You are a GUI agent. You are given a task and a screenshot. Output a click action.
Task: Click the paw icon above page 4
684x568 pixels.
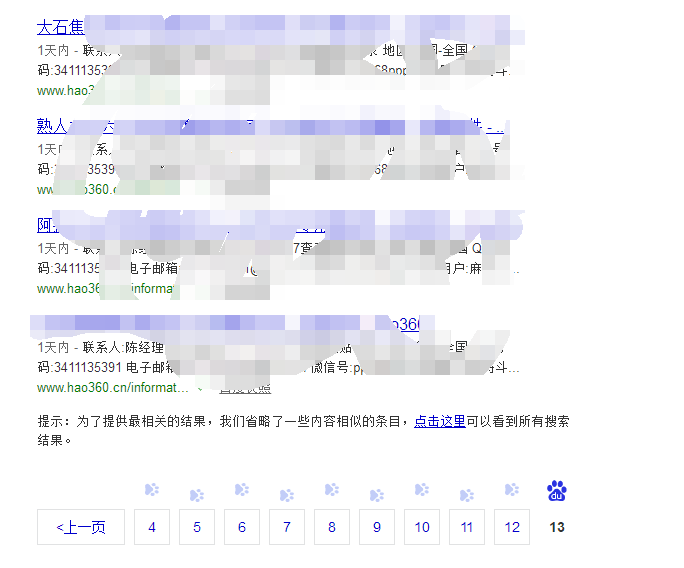pos(152,490)
